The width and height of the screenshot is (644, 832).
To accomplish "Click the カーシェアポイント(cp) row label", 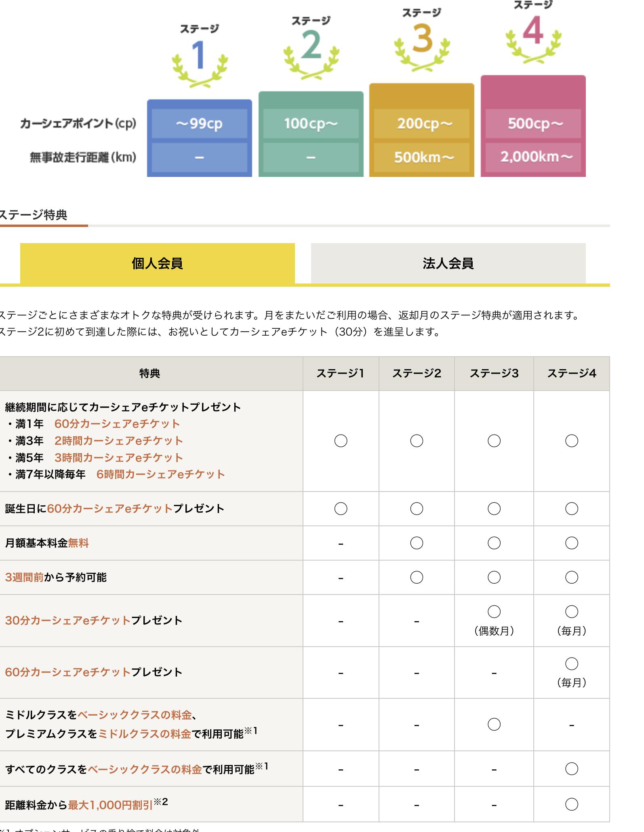I will tap(78, 124).
